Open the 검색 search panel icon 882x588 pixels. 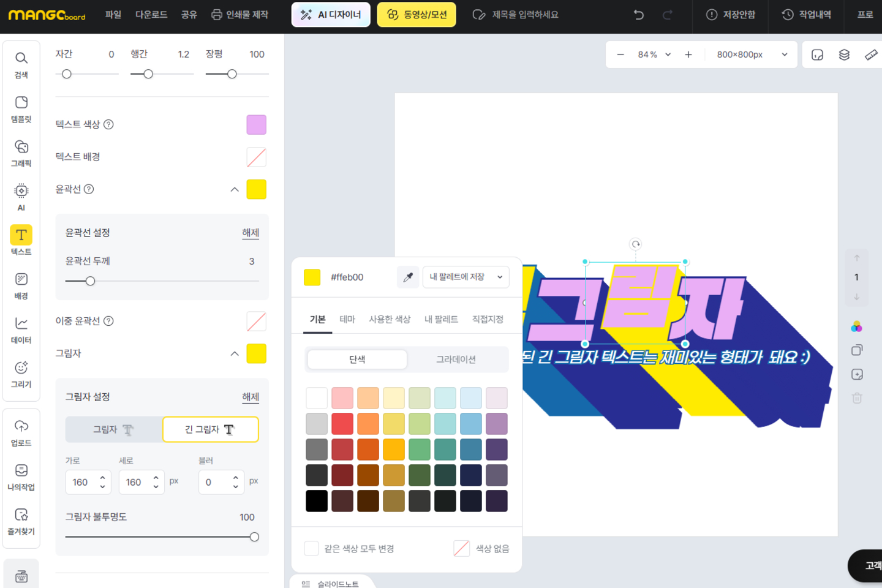tap(21, 64)
